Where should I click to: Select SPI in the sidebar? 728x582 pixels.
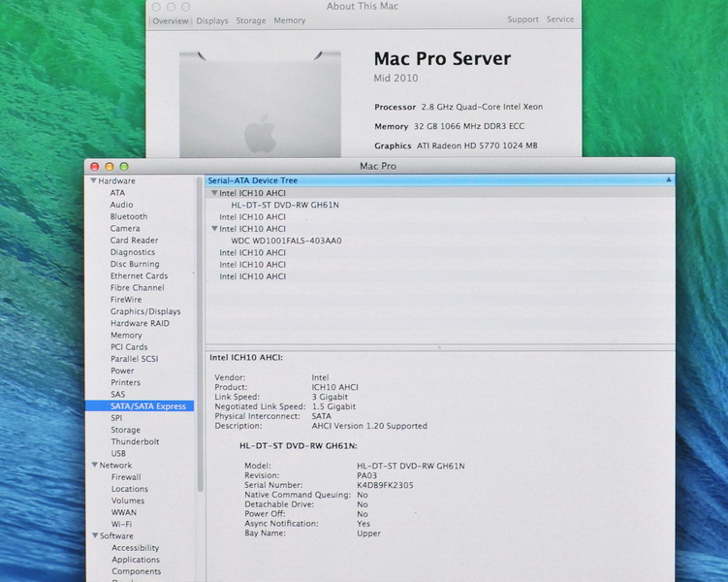click(116, 418)
